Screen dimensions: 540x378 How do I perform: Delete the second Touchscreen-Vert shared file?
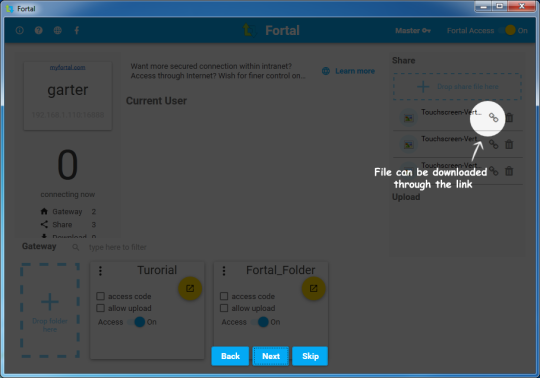pyautogui.click(x=509, y=144)
